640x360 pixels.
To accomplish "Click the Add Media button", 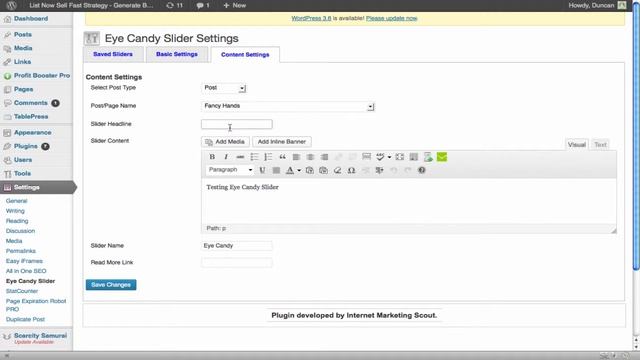I will [x=225, y=142].
